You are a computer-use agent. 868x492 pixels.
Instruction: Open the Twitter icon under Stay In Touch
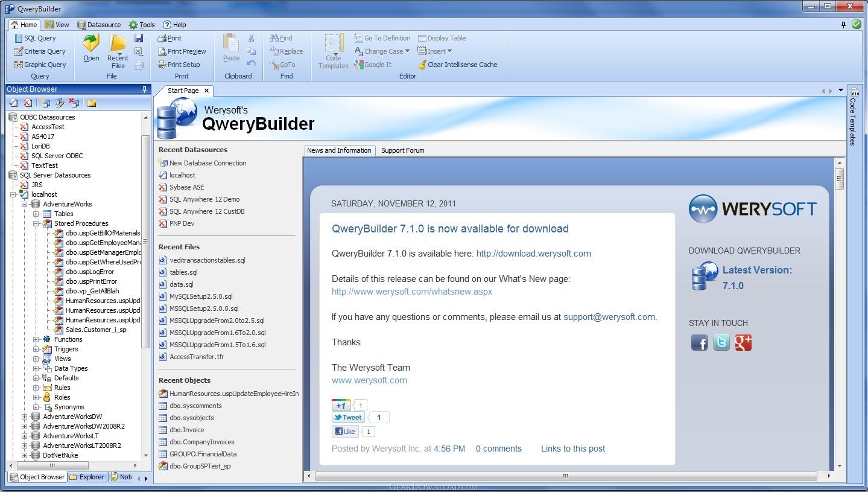(721, 342)
